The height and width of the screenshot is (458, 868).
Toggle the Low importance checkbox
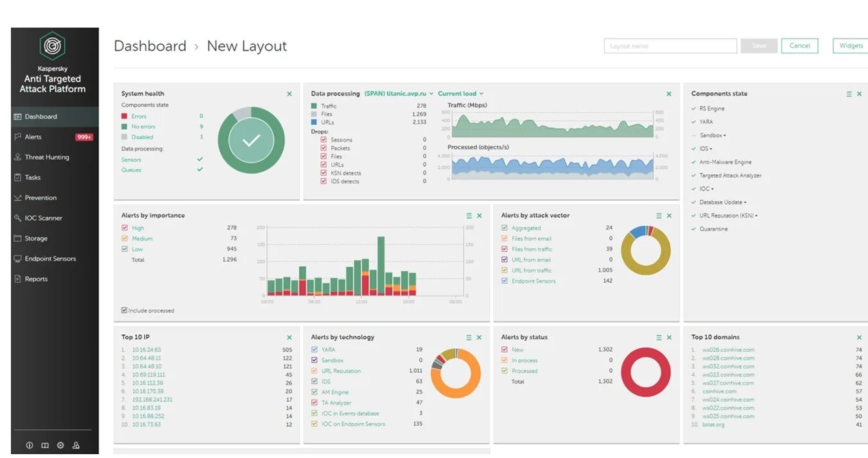click(125, 249)
